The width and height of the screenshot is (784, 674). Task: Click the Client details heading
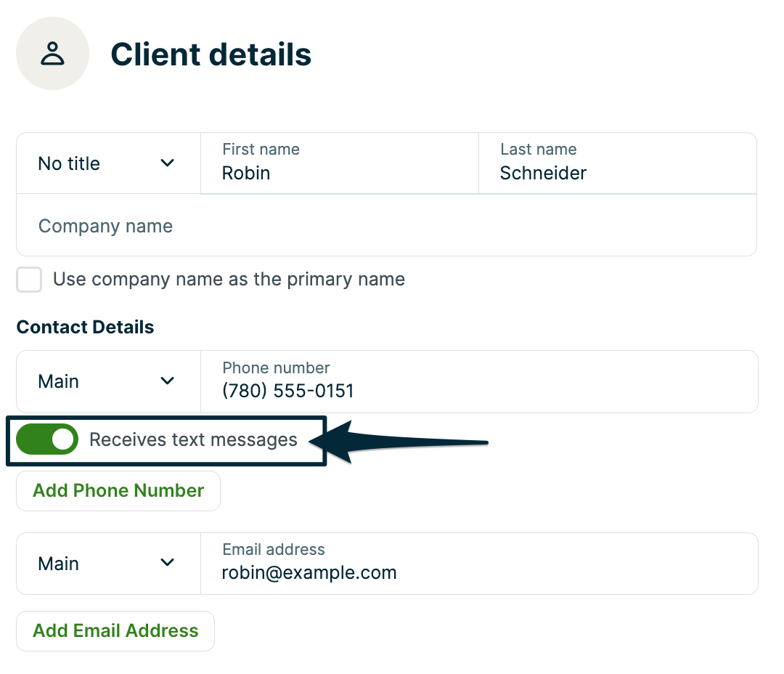point(211,54)
